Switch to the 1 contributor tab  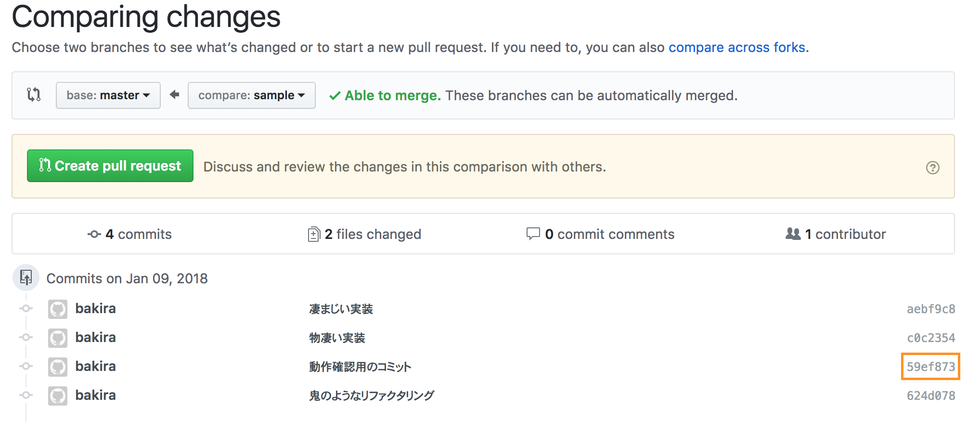coord(836,234)
